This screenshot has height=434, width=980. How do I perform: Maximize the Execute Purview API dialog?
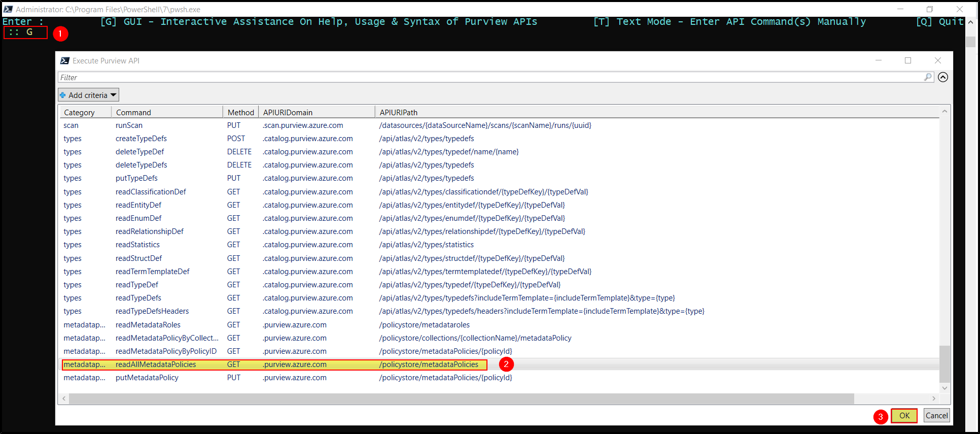908,60
